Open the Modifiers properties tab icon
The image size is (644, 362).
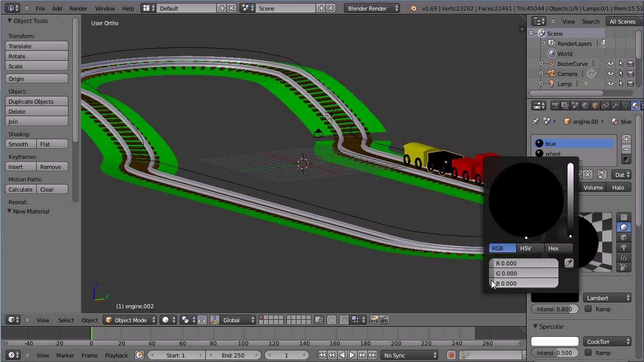(615, 106)
